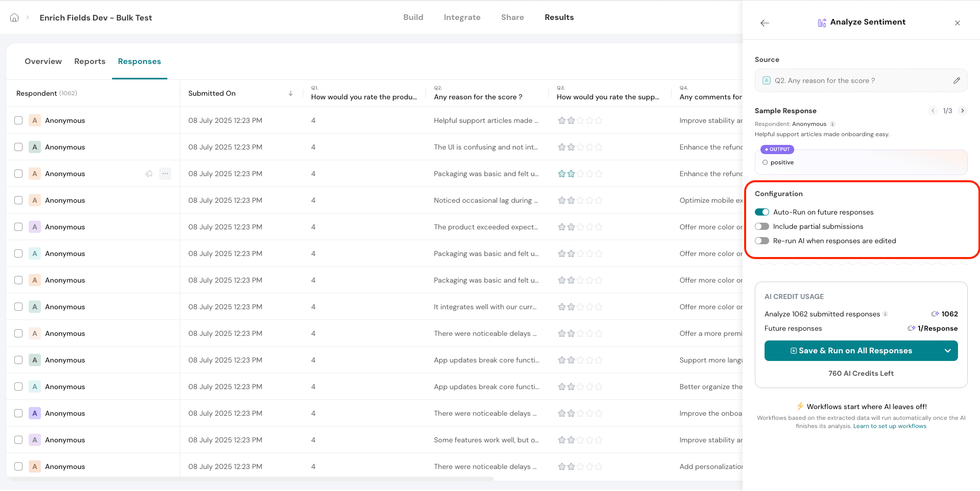980x491 pixels.
Task: Close the Analyze Sentiment panel
Action: [957, 23]
